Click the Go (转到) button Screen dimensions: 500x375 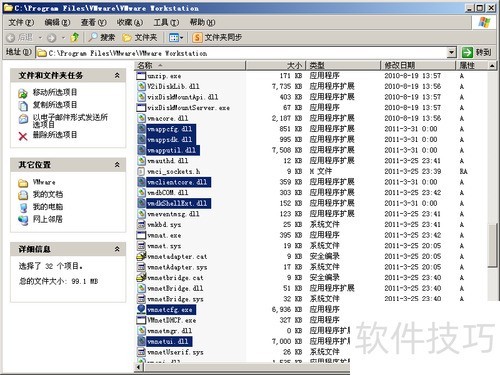pyautogui.click(x=477, y=52)
